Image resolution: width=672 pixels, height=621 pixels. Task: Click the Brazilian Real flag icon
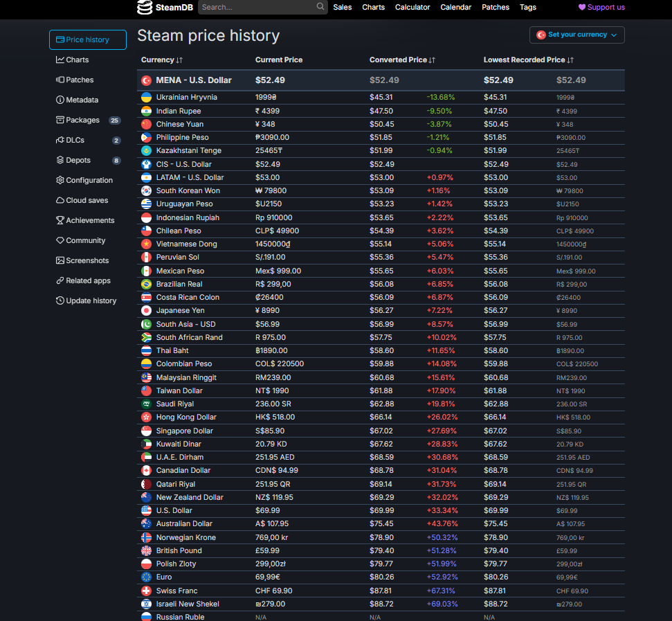click(x=146, y=284)
